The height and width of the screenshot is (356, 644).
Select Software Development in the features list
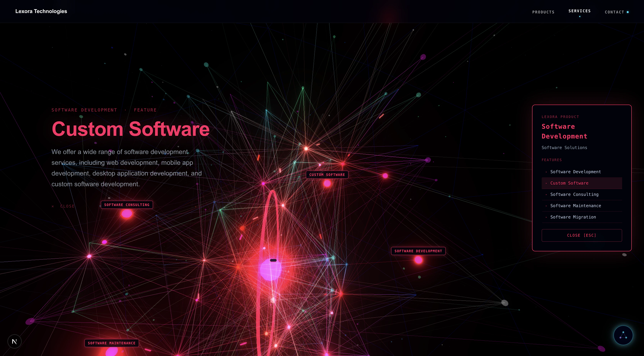coord(582,172)
